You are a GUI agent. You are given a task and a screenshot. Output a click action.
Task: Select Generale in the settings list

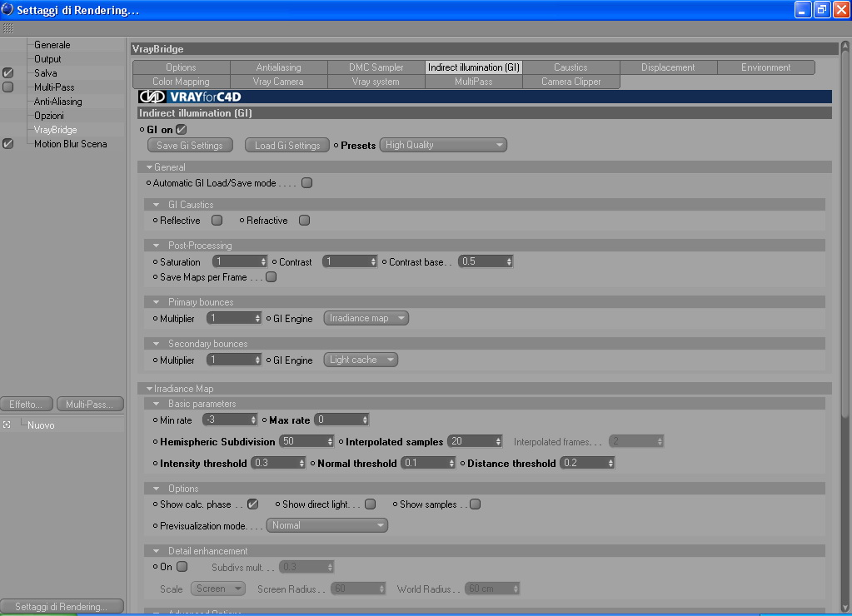[x=52, y=45]
